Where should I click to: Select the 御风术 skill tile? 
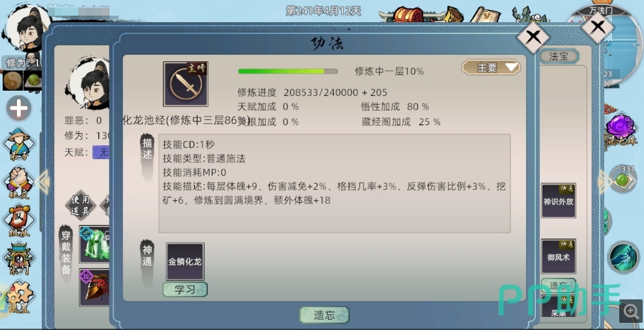click(x=558, y=256)
